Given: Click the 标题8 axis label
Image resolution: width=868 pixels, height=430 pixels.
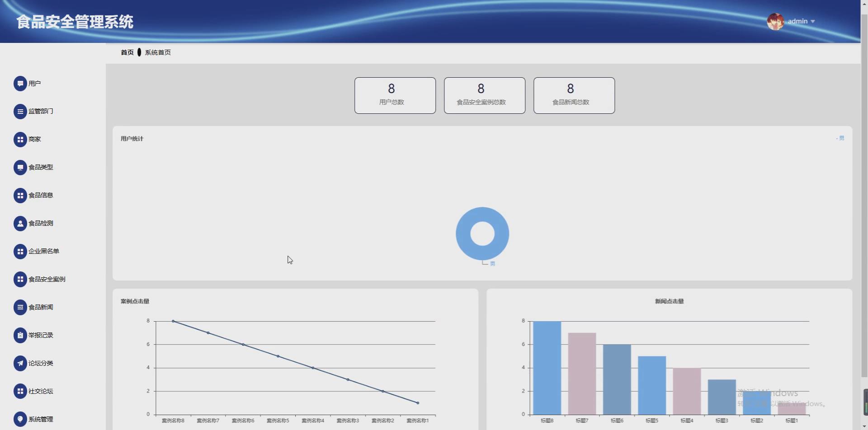Looking at the screenshot, I should pyautogui.click(x=547, y=421).
